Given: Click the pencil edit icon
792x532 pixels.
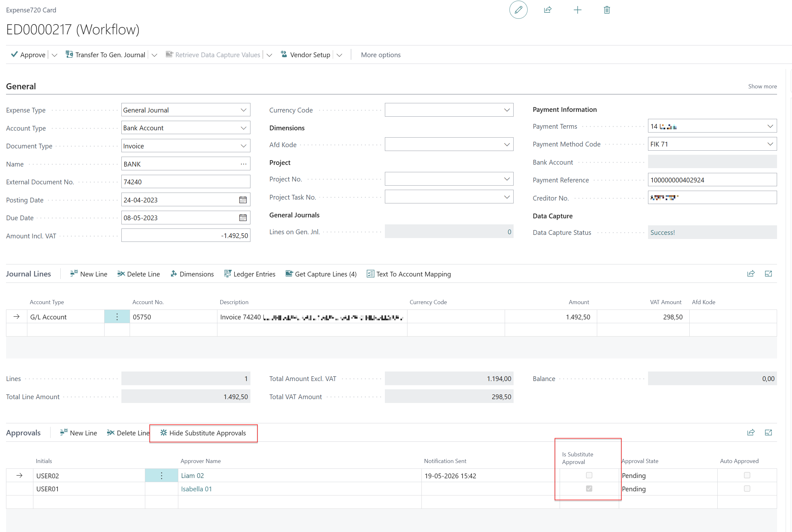Looking at the screenshot, I should [x=518, y=10].
